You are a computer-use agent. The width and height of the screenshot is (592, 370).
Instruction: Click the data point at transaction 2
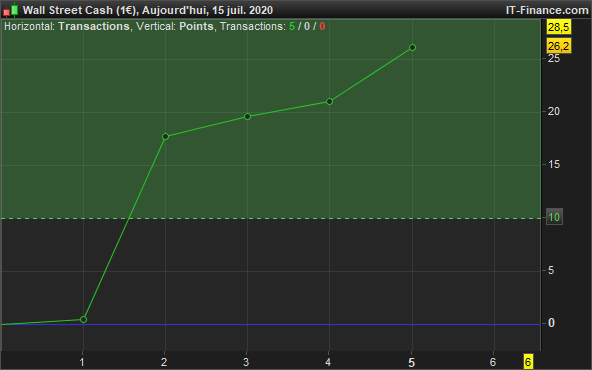(165, 136)
